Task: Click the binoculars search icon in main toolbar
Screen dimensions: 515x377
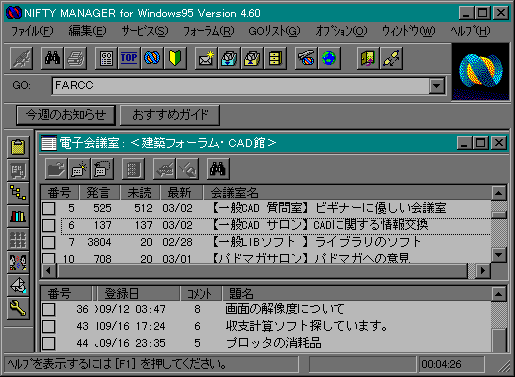Action: [52, 58]
